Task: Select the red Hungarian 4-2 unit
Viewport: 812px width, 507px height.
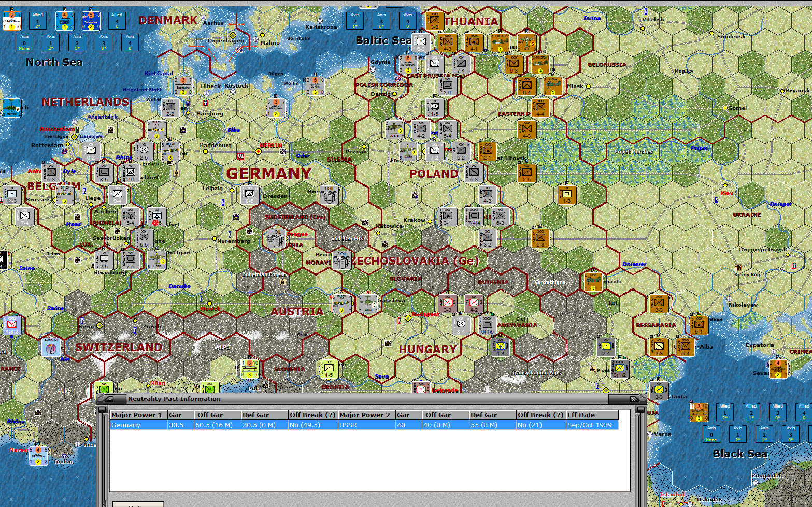Action: (x=474, y=304)
